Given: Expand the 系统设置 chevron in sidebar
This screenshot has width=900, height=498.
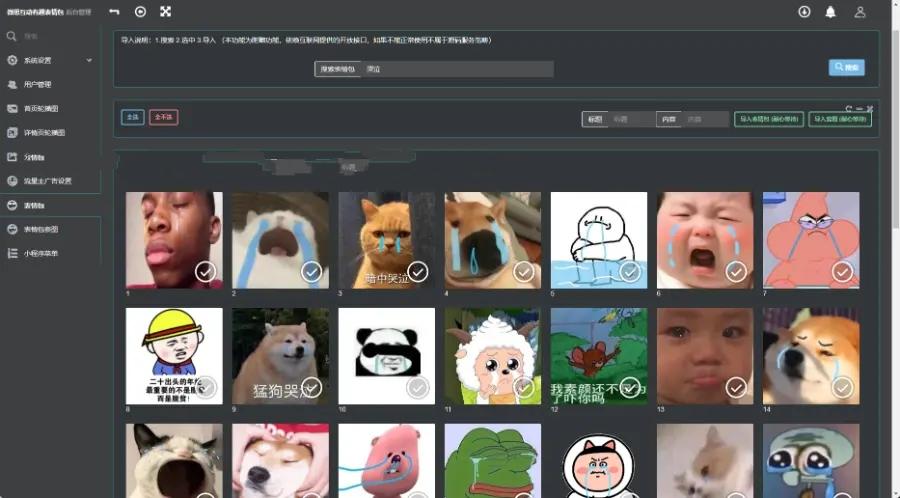Looking at the screenshot, I should (89, 60).
